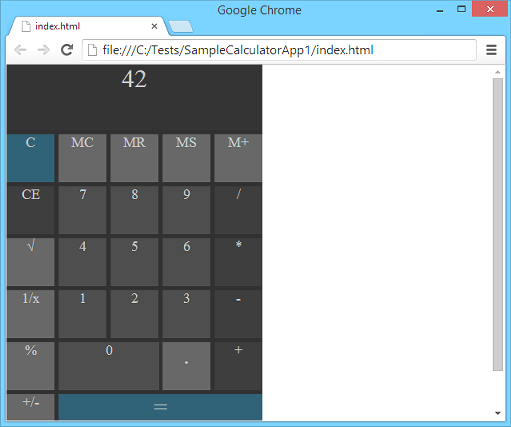This screenshot has width=511, height=427.
Task: Click the MS memory store key
Action: tap(186, 158)
